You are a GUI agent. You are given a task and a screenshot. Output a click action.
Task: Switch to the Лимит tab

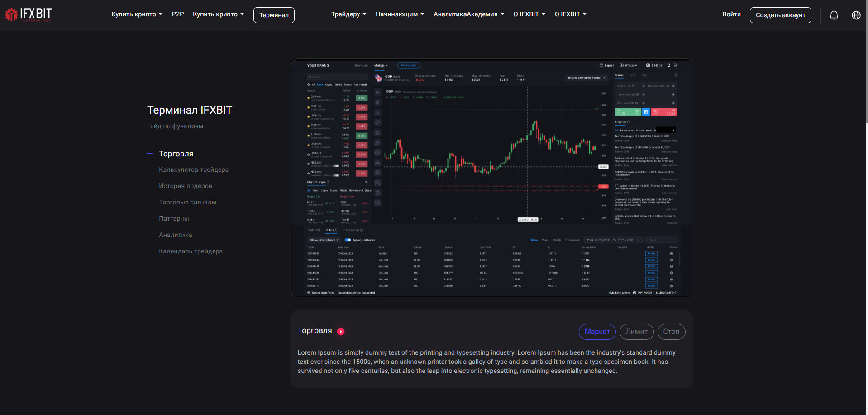coord(636,332)
